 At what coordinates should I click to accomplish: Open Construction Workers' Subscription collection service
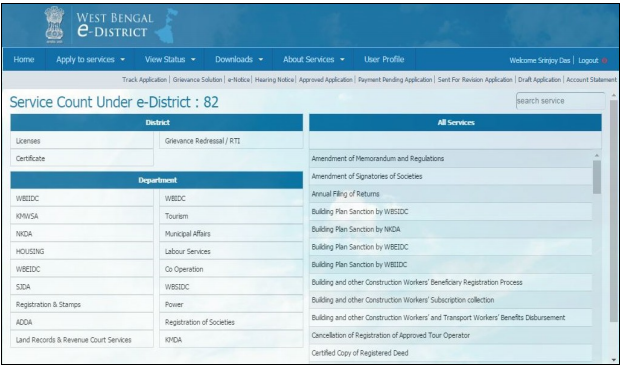pos(451,300)
